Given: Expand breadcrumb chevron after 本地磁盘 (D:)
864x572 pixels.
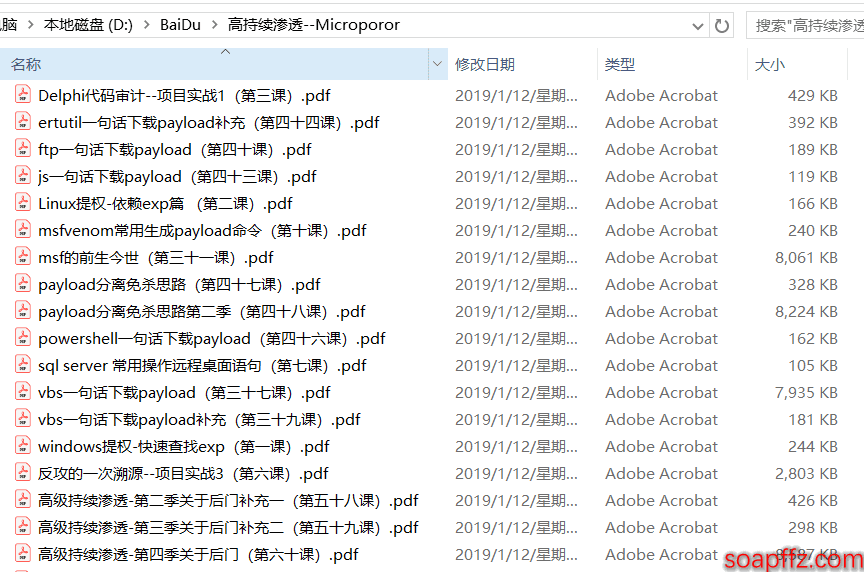Looking at the screenshot, I should 146,25.
